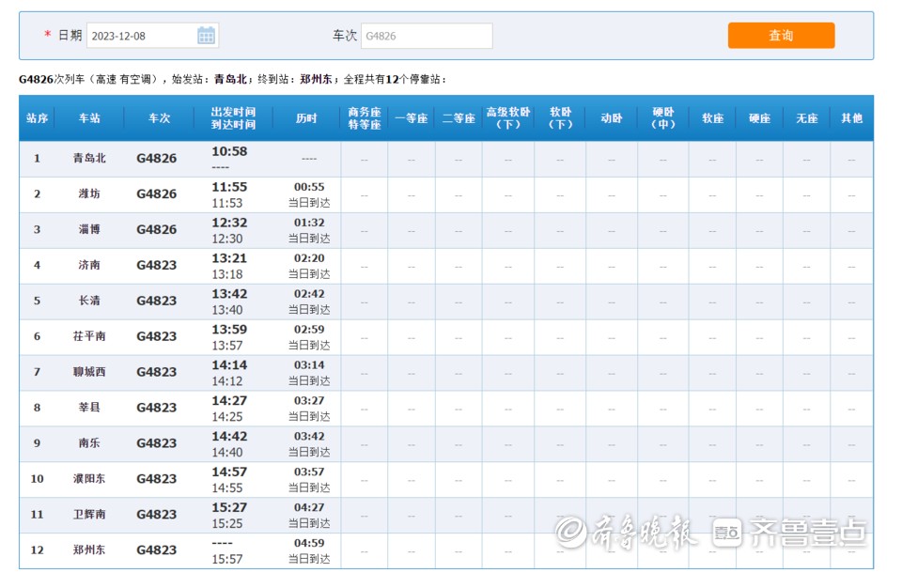Click the calendar icon in date field

click(206, 36)
